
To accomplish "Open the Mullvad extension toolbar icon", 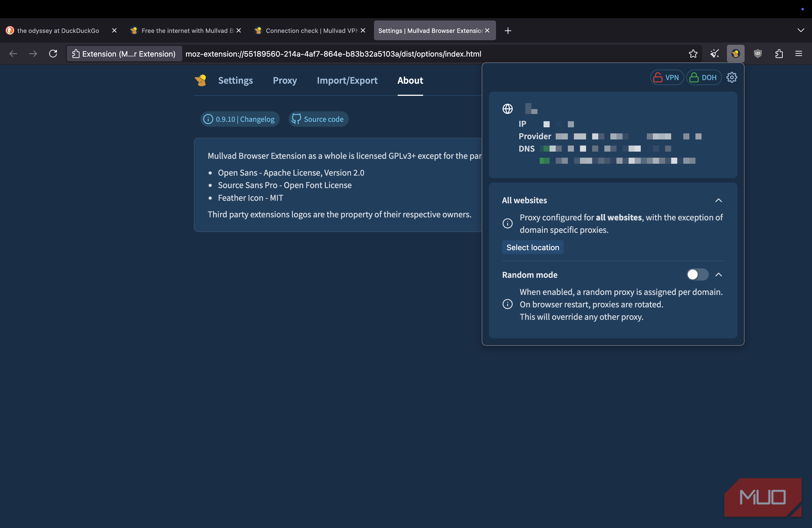I will click(735, 54).
